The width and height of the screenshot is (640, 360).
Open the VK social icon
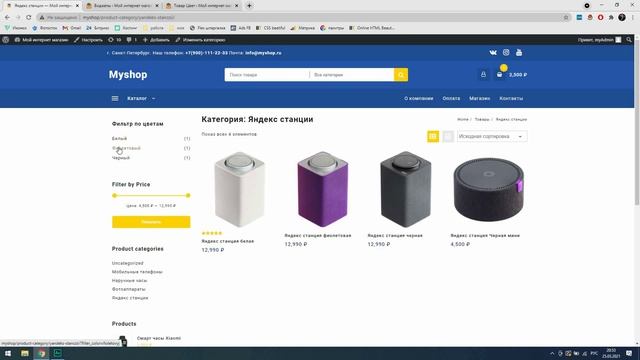coord(493,53)
